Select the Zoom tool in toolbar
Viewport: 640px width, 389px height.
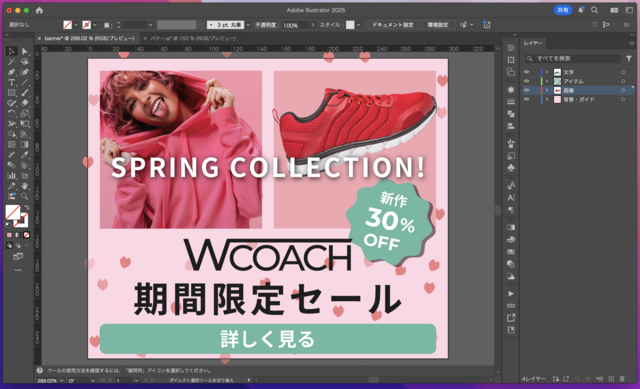24,196
